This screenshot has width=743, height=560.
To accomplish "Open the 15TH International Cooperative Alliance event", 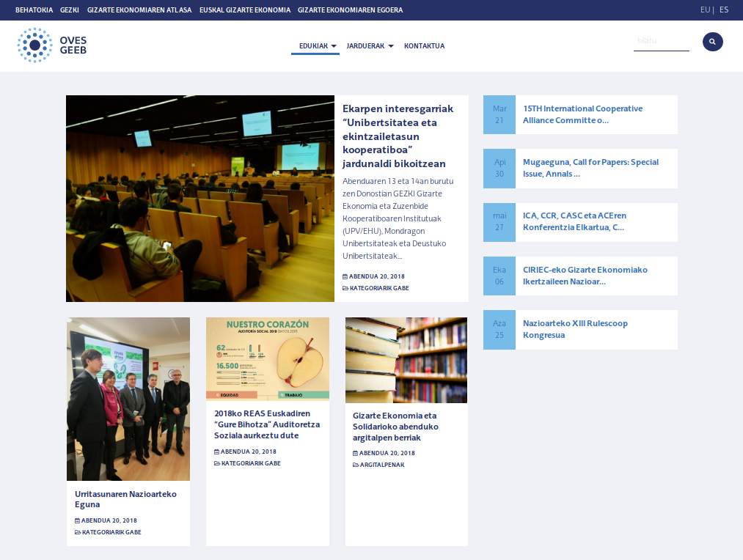I will [582, 114].
